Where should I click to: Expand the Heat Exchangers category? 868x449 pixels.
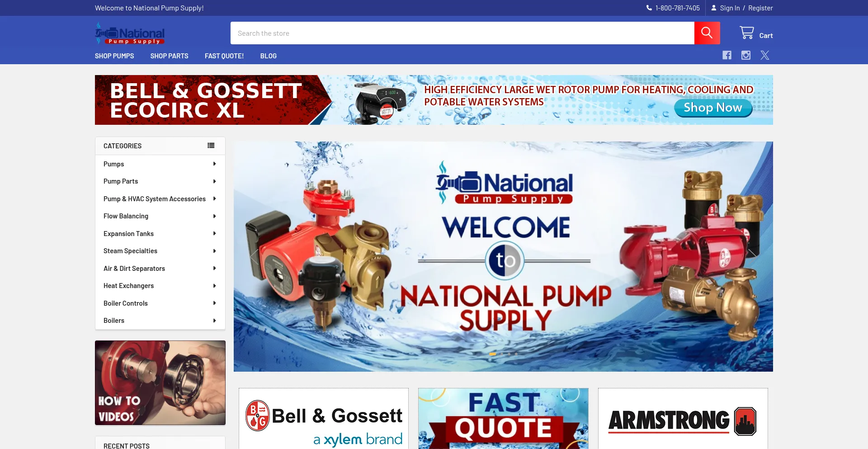click(x=214, y=285)
